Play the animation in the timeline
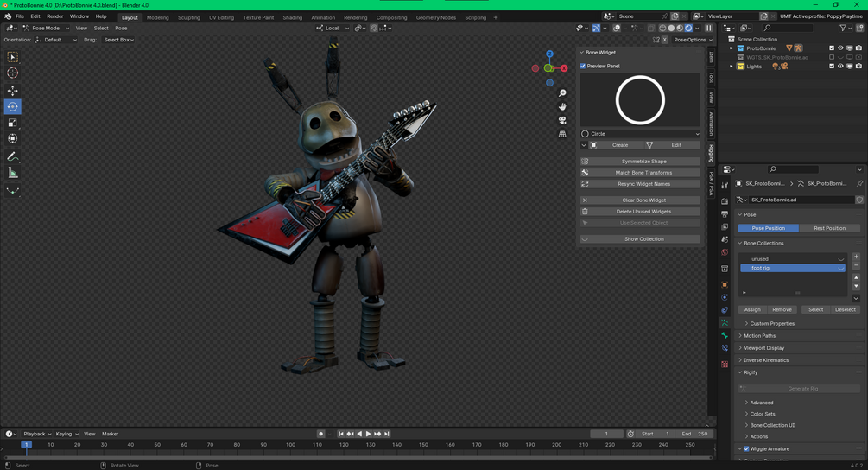Viewport: 868px width, 470px height. tap(368, 434)
